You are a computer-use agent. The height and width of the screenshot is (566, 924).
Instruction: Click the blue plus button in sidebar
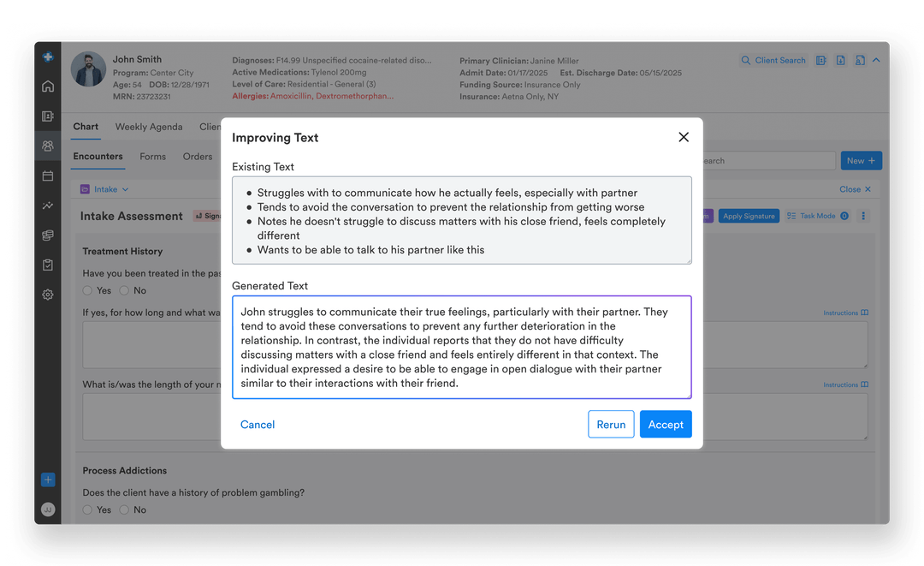(48, 480)
